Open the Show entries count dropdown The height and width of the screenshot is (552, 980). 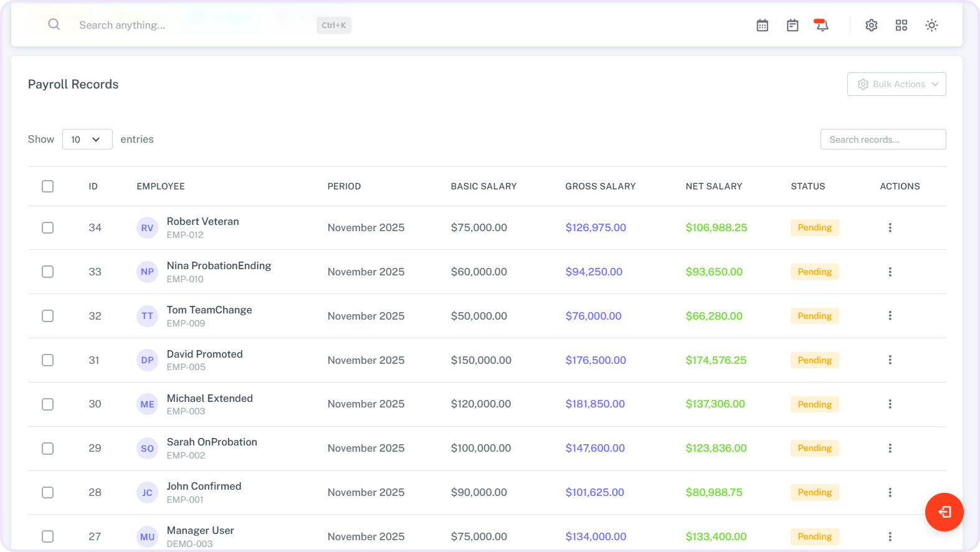tap(87, 140)
